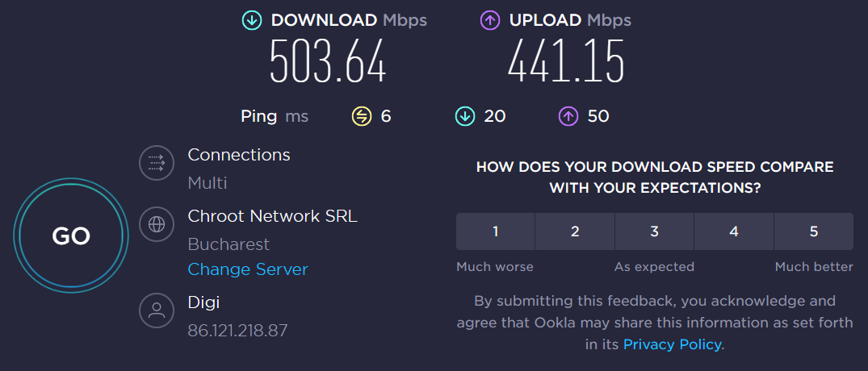Click the Multi connections setting
This screenshot has height=371, width=868.
click(207, 183)
